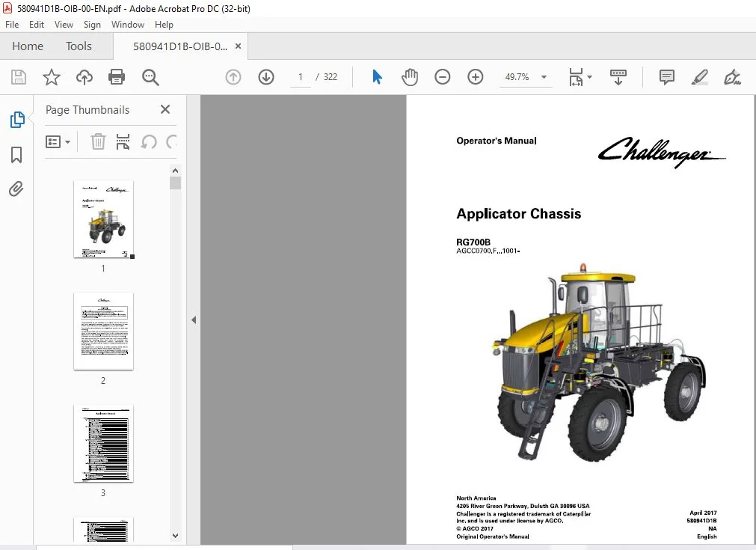
Task: Open the thumbnails options dropdown
Action: (58, 142)
